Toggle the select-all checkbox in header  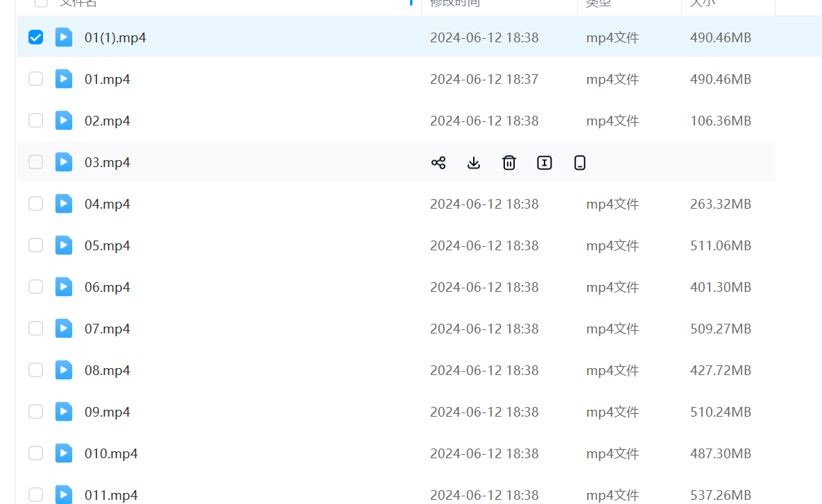tap(41, 2)
